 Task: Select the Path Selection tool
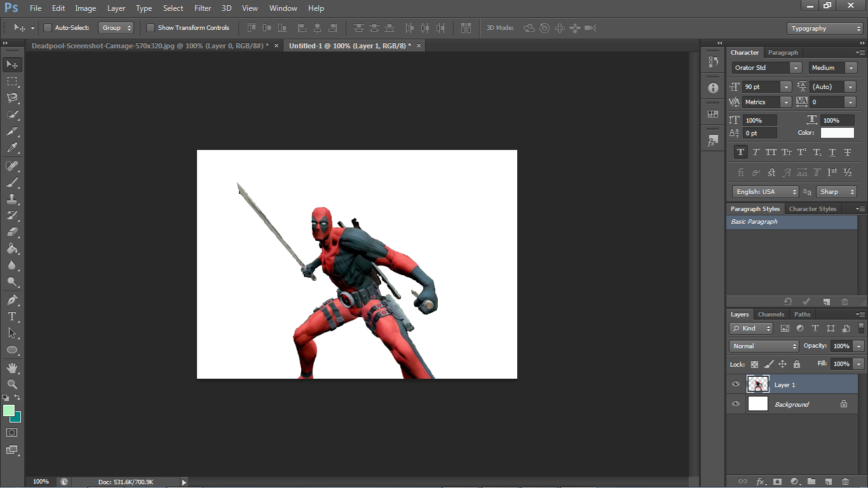(x=12, y=332)
